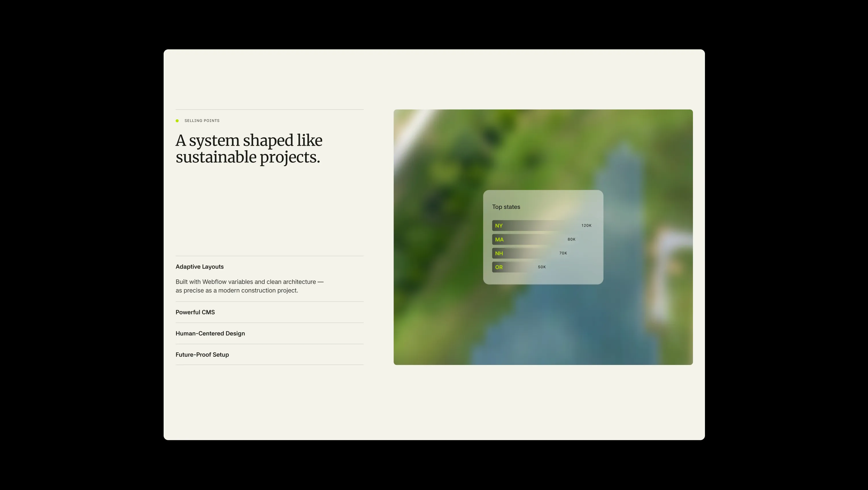Expand the Powerful CMS accordion item
The height and width of the screenshot is (490, 868).
pos(269,312)
